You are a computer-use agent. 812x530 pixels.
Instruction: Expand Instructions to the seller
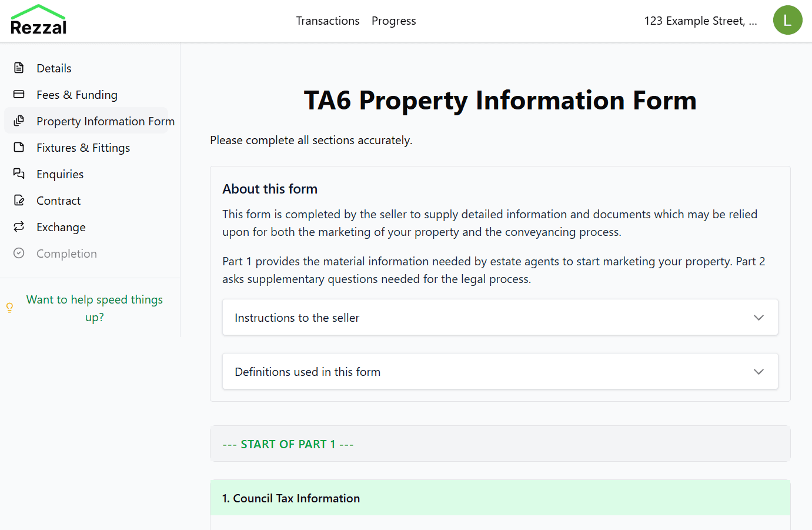[x=297, y=318]
